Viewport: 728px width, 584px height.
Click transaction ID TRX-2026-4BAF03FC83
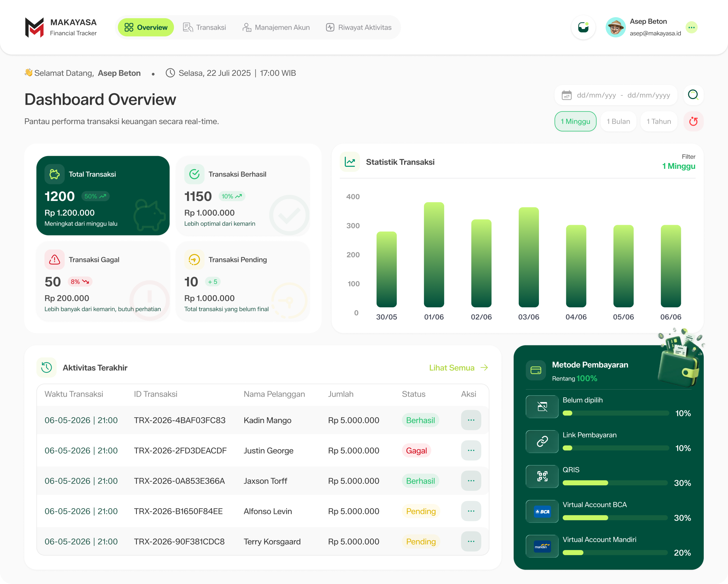coord(180,420)
